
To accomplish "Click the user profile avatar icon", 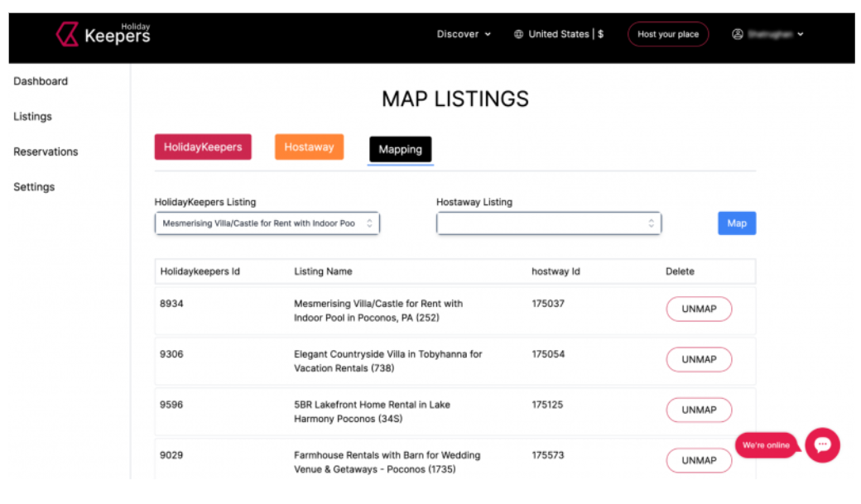I will point(738,34).
